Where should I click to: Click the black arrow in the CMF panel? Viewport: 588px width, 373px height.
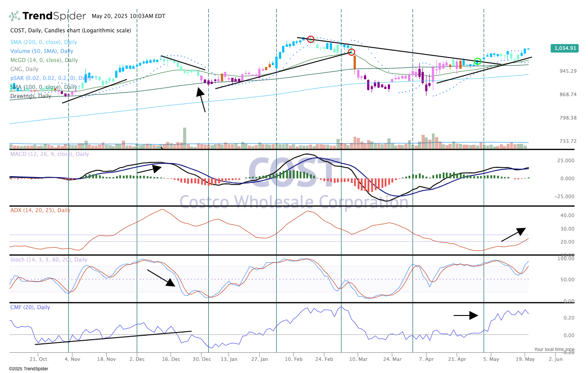click(466, 315)
